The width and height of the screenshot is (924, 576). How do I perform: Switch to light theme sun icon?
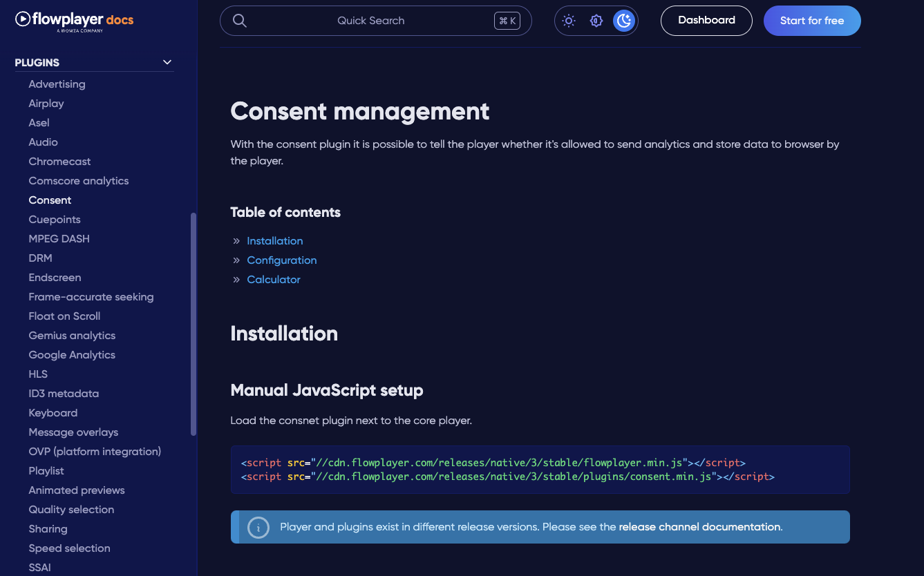tap(569, 21)
